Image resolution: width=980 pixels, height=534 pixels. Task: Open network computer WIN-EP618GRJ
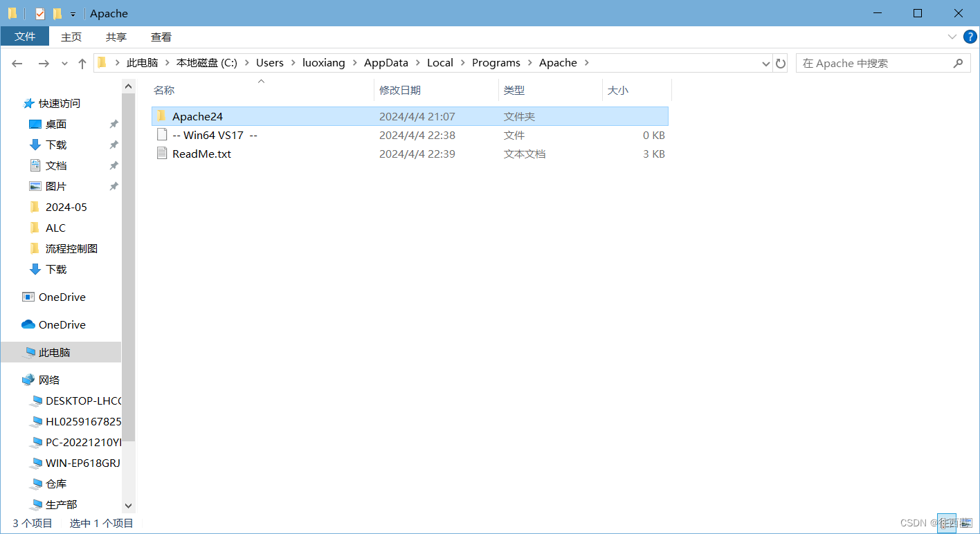pos(83,463)
